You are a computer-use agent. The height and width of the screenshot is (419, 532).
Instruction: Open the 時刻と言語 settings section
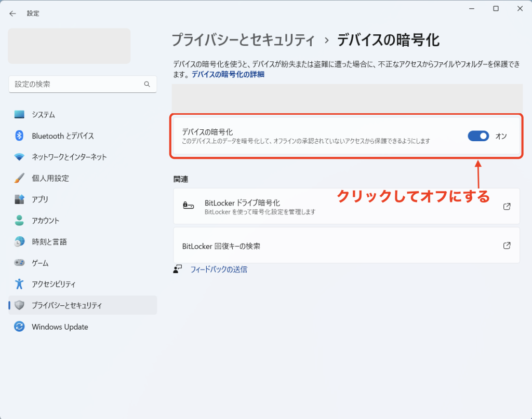pyautogui.click(x=49, y=242)
